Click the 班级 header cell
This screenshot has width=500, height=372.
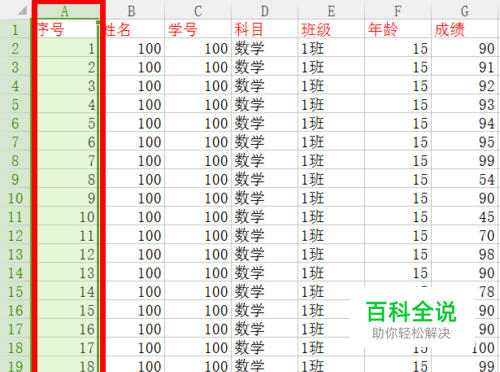click(331, 29)
